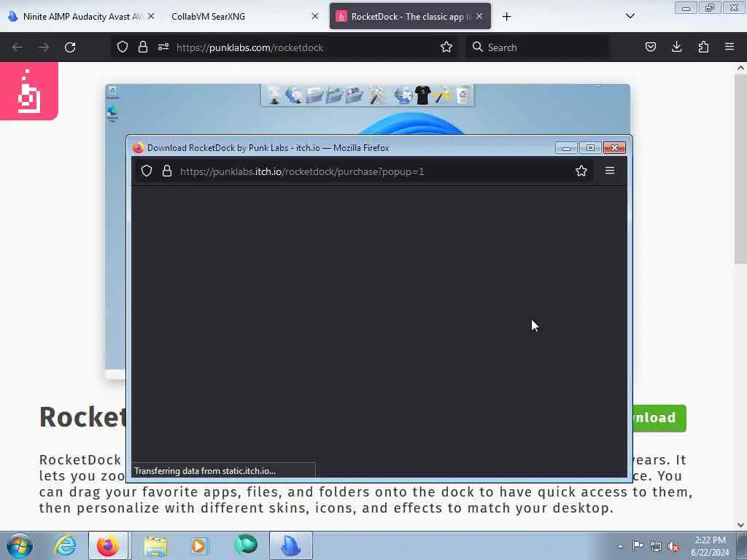Close the RocketDock tab
747x560 pixels.
pos(479,16)
